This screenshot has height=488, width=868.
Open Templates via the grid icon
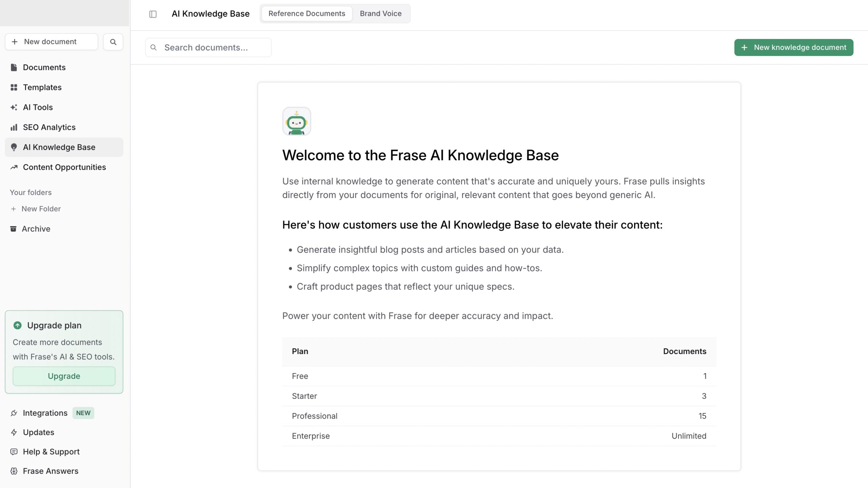(x=14, y=87)
